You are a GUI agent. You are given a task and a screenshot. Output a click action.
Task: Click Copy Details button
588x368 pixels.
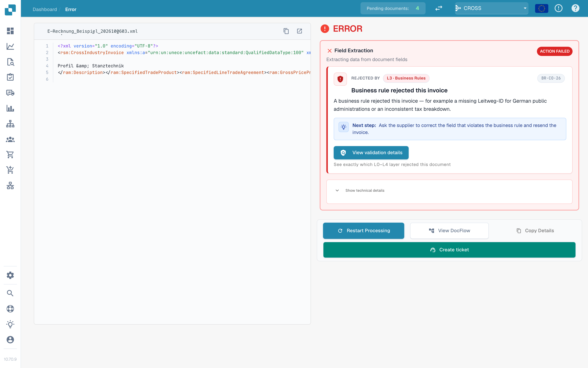(x=535, y=231)
